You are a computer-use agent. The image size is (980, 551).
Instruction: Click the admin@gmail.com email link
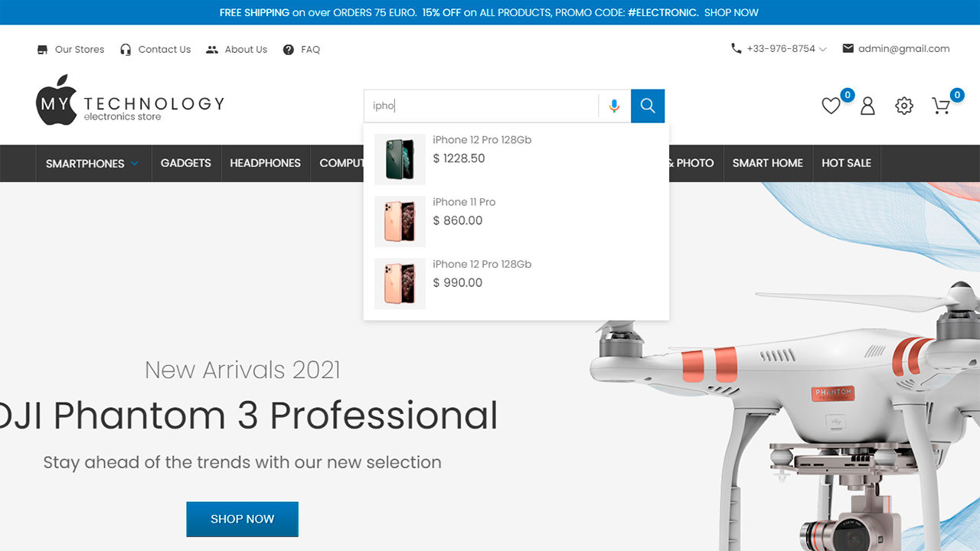(904, 48)
